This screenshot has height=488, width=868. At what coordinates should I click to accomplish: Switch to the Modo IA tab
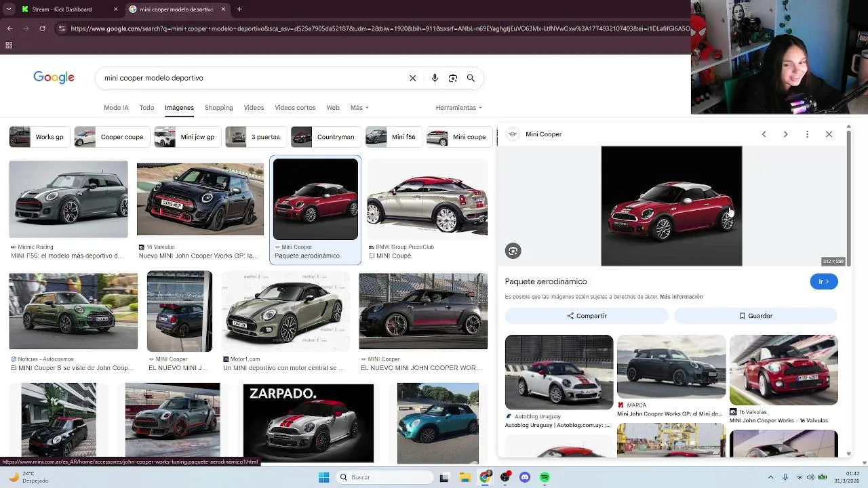coord(116,108)
